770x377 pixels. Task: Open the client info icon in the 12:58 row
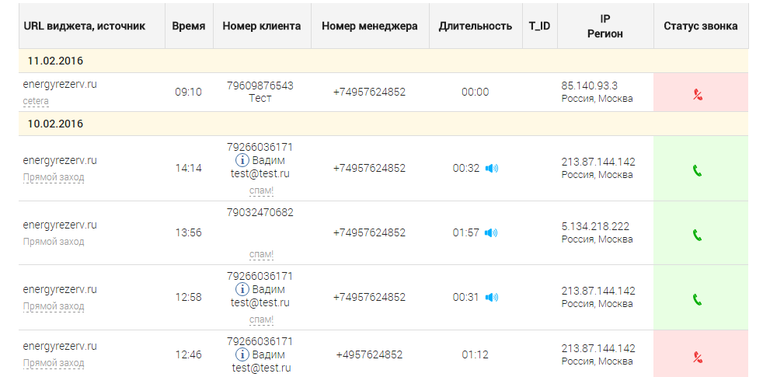[x=242, y=289]
